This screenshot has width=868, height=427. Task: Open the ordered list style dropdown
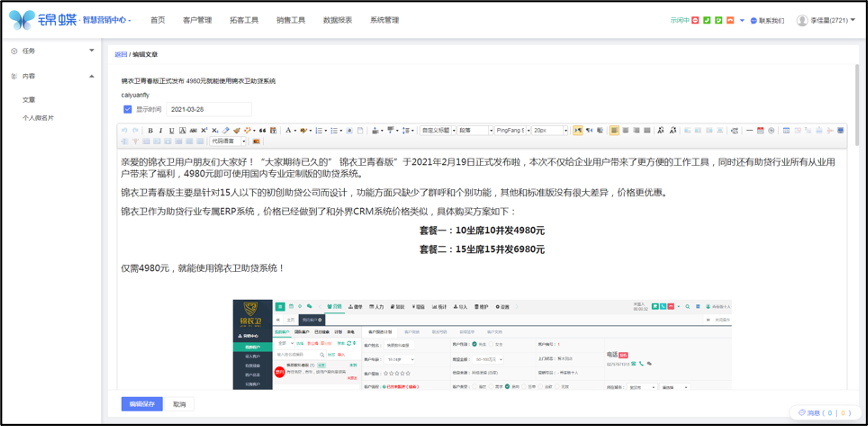[x=326, y=131]
